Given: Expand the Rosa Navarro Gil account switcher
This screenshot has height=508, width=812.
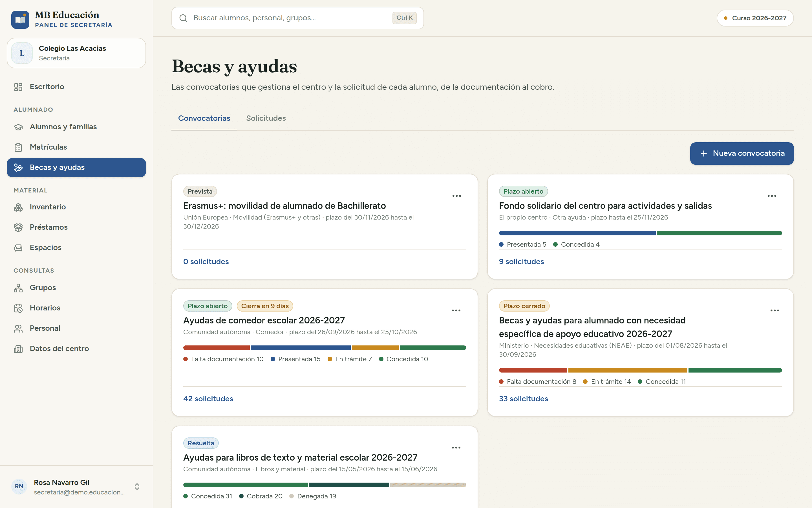Looking at the screenshot, I should click(x=137, y=487).
